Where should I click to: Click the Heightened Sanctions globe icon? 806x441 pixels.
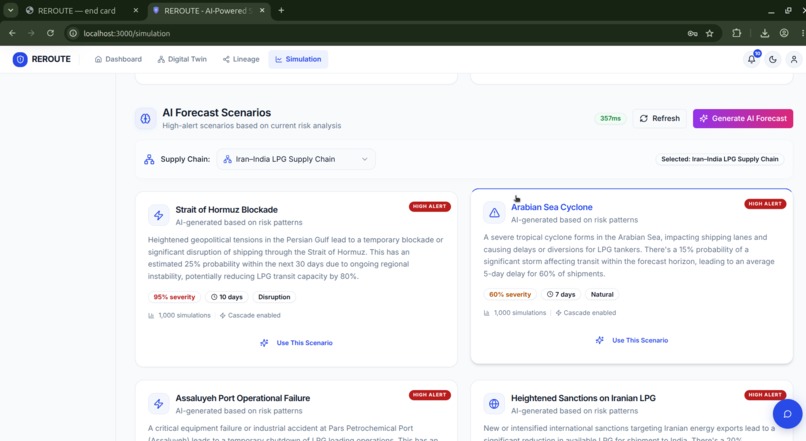[x=494, y=404]
